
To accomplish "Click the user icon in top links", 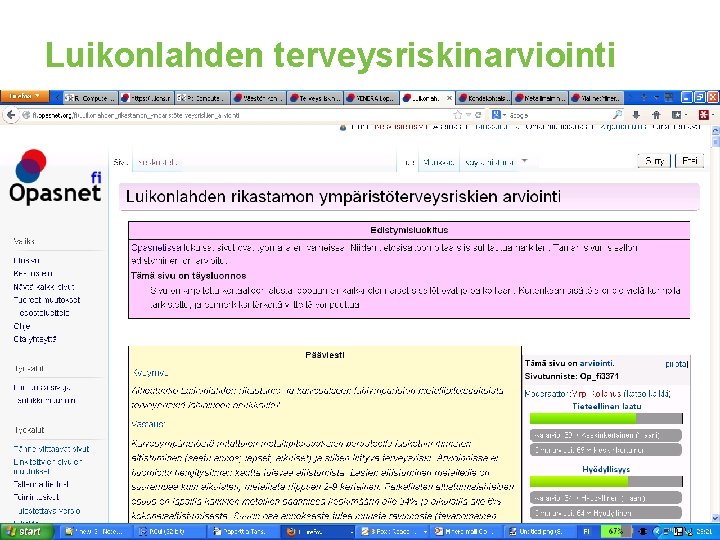I will [343, 128].
